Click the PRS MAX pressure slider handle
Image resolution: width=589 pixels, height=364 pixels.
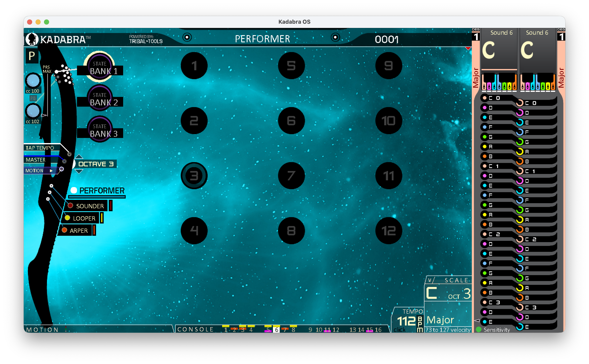point(44,115)
